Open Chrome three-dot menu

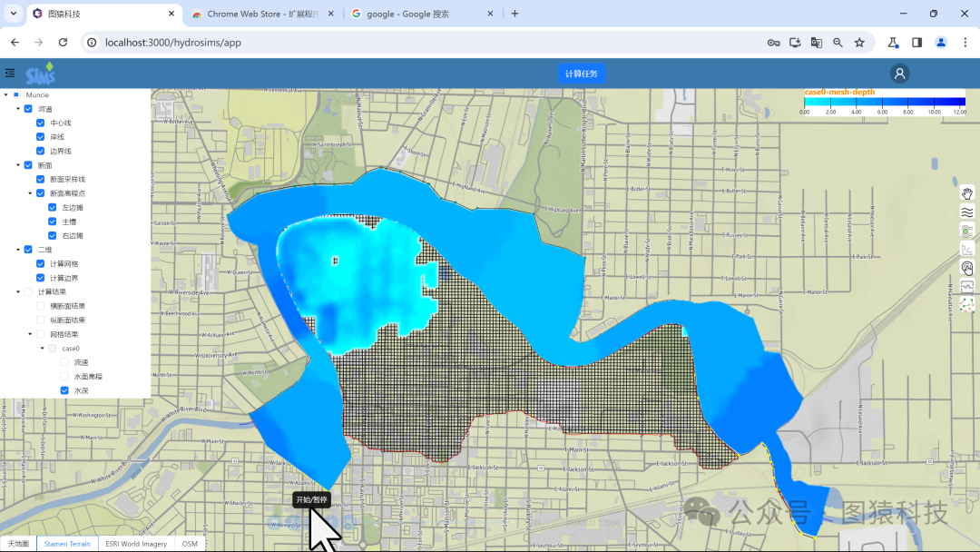pos(965,43)
